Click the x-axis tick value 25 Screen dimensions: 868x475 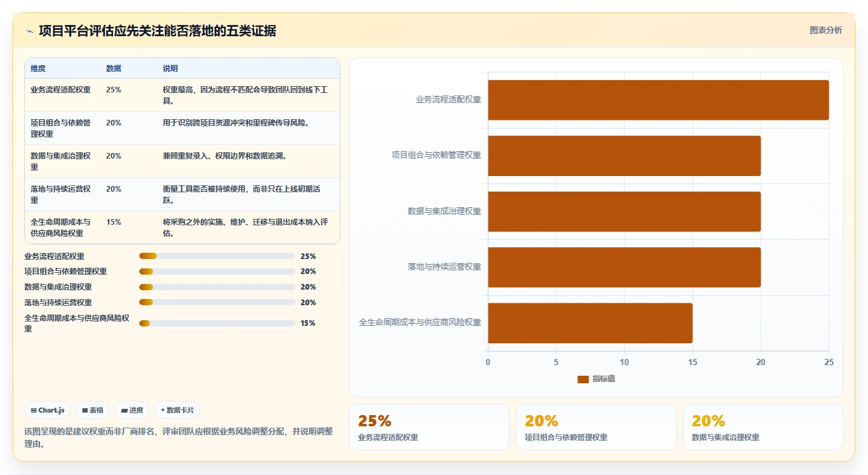pyautogui.click(x=829, y=363)
